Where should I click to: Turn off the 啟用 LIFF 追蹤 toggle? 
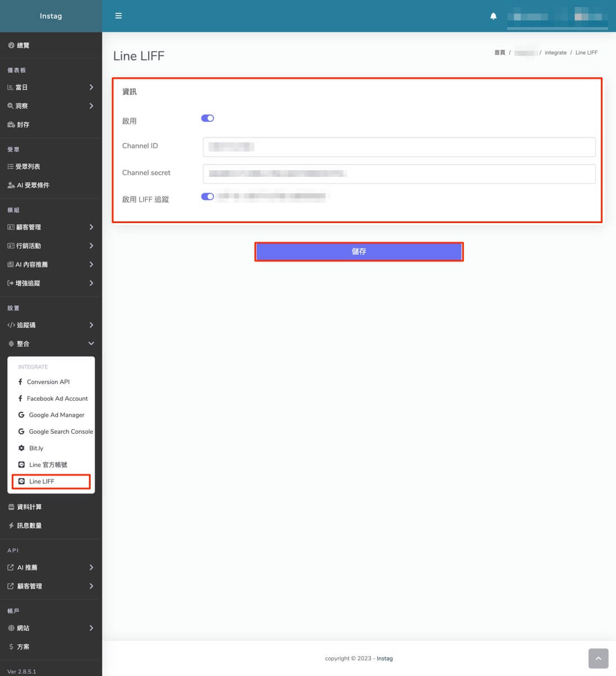(207, 197)
